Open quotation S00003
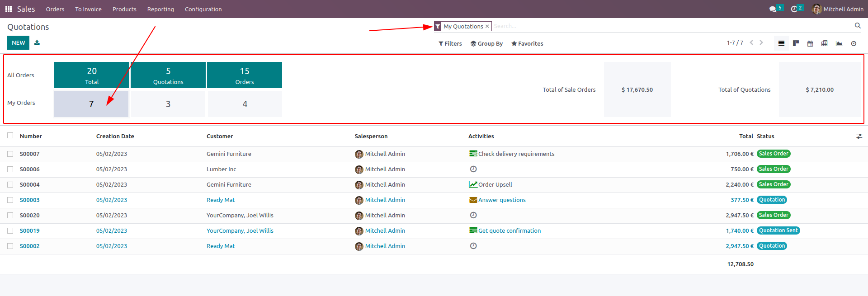This screenshot has width=868, height=296. pos(30,200)
